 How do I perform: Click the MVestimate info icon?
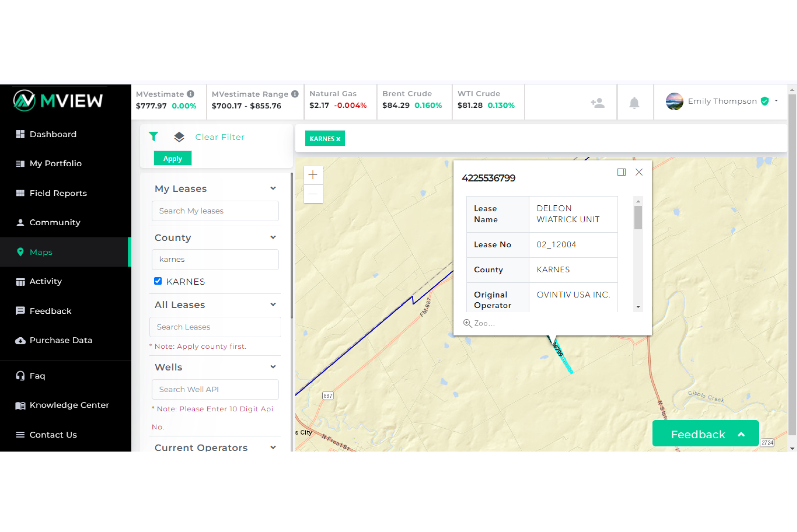pos(190,94)
